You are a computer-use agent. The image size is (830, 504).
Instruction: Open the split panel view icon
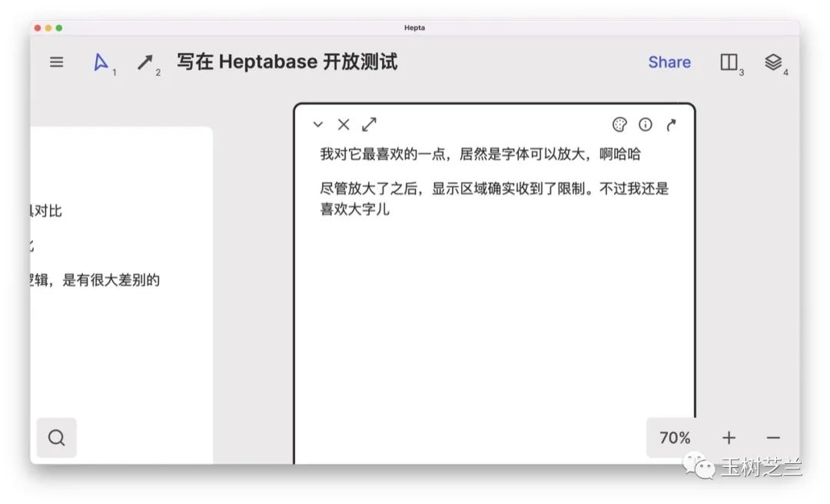pyautogui.click(x=729, y=62)
